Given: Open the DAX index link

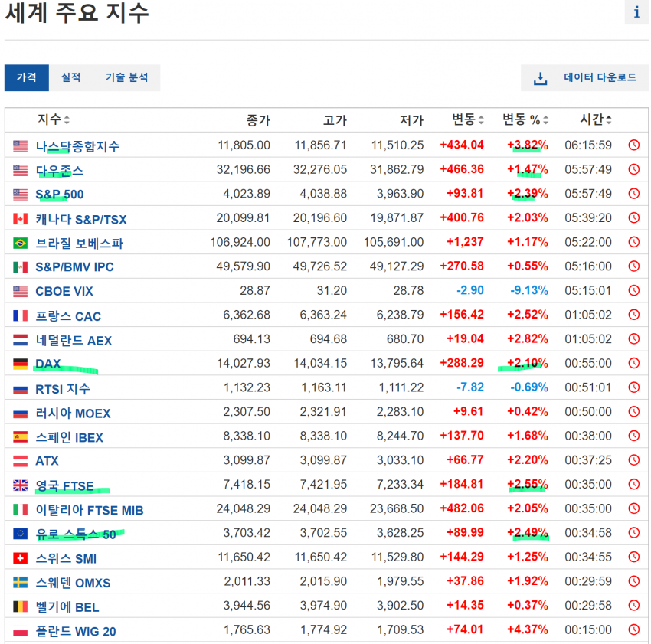Looking at the screenshot, I should [x=48, y=364].
